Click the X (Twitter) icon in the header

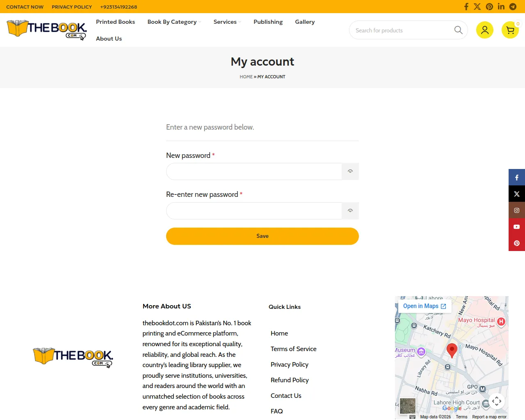477,7
